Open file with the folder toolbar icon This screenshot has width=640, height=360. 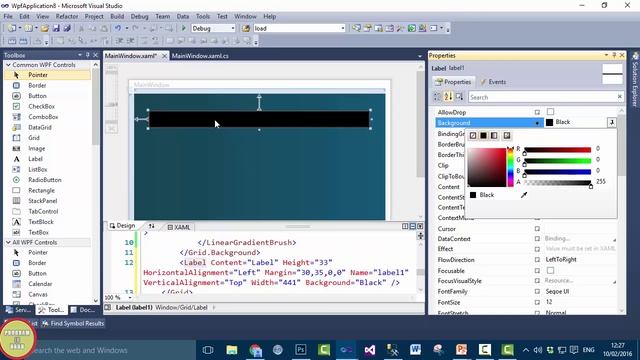coord(44,28)
